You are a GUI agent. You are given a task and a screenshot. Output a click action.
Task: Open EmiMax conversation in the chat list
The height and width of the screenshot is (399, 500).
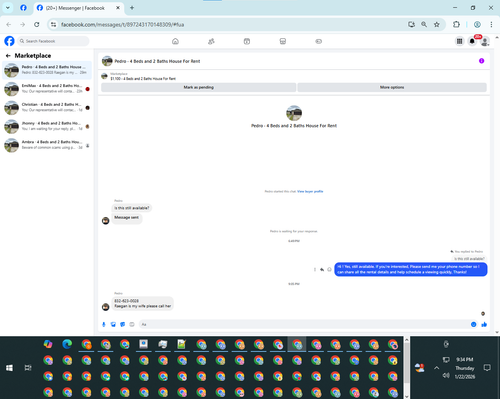[x=47, y=89]
